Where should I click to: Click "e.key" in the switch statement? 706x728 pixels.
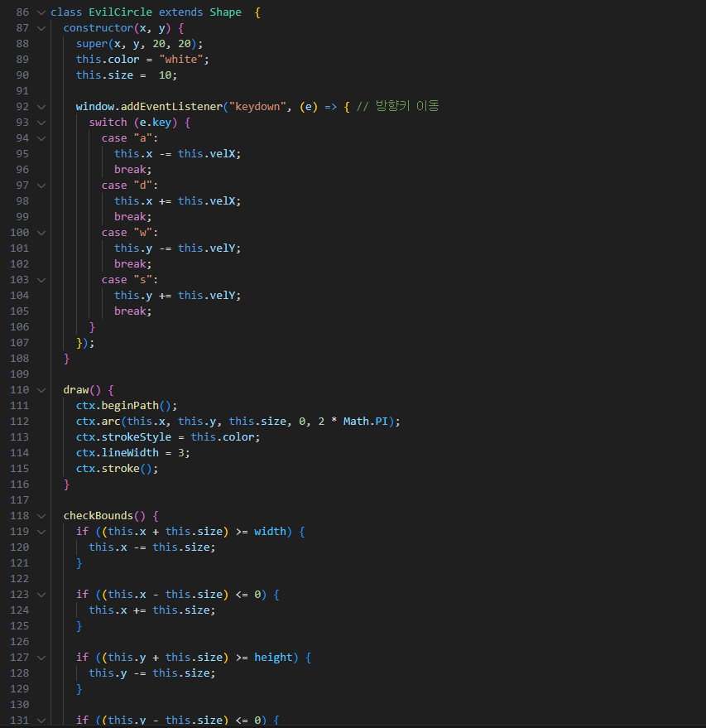coord(156,123)
